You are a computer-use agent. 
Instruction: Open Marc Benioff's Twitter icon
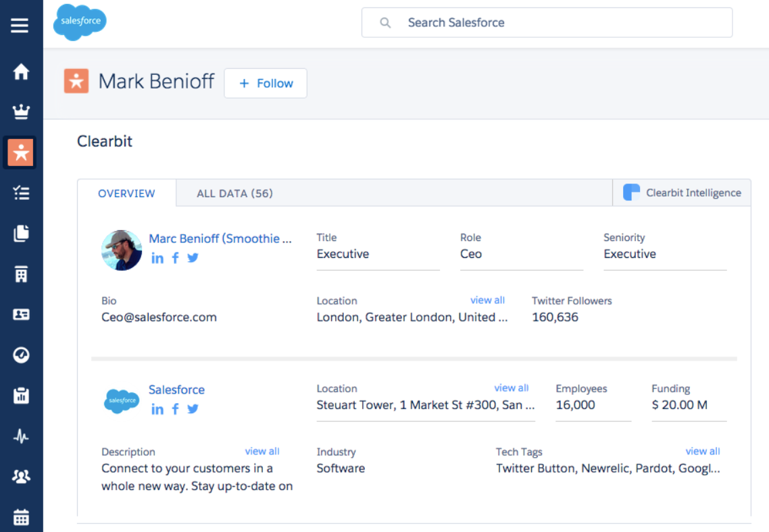(192, 258)
